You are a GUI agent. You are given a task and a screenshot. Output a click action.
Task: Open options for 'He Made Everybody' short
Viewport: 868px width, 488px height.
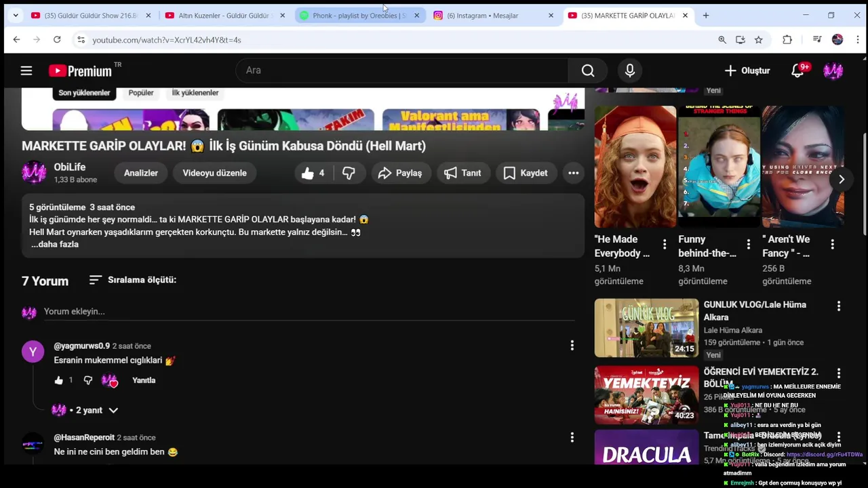pos(665,244)
